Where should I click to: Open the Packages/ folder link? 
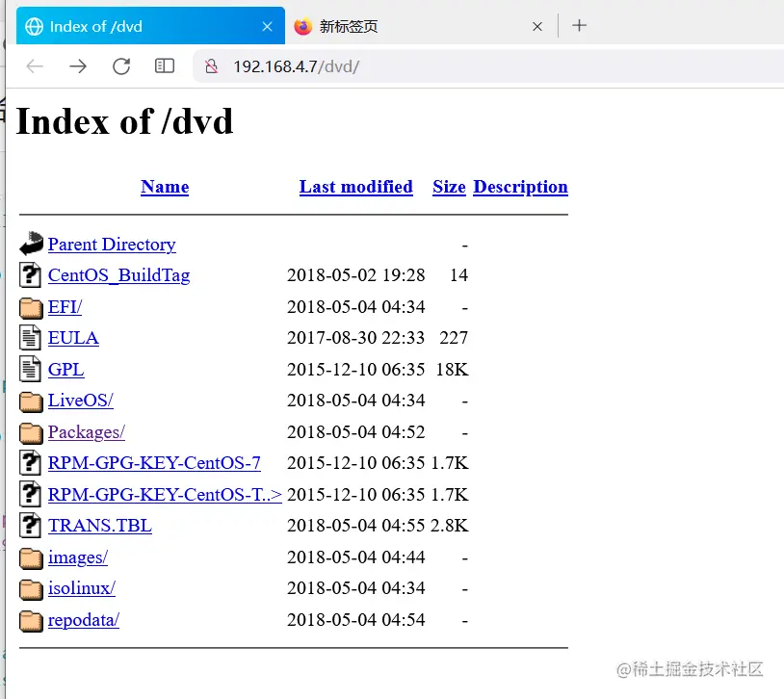87,432
